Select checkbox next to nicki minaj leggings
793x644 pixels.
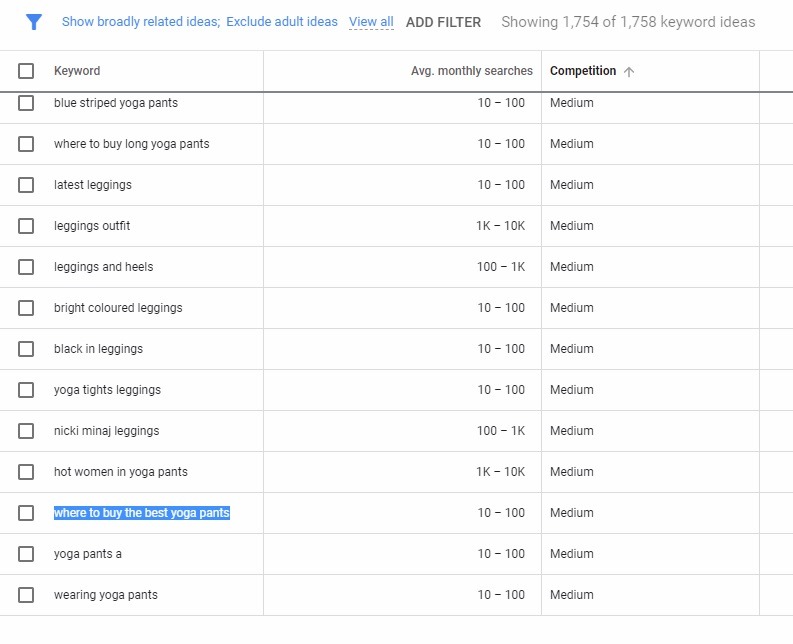click(x=26, y=431)
